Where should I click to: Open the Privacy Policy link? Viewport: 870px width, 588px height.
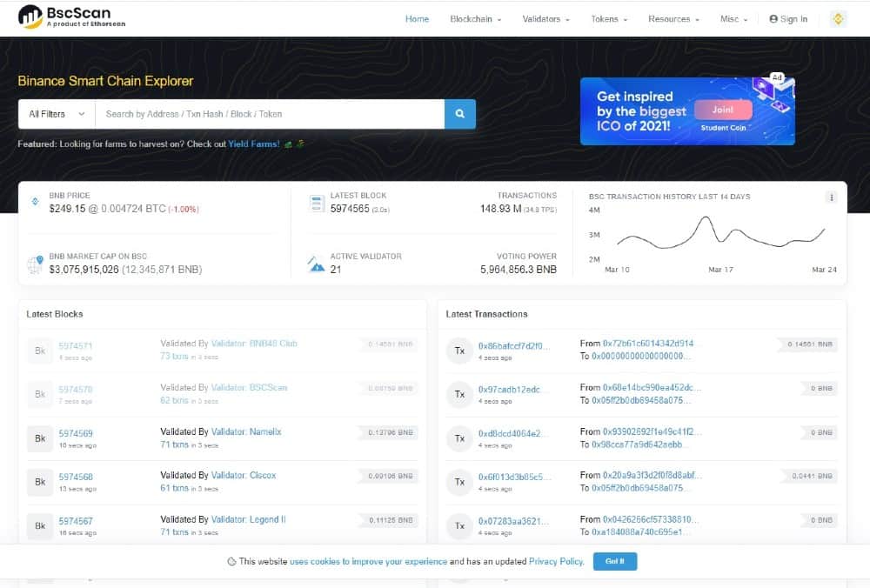pos(556,561)
